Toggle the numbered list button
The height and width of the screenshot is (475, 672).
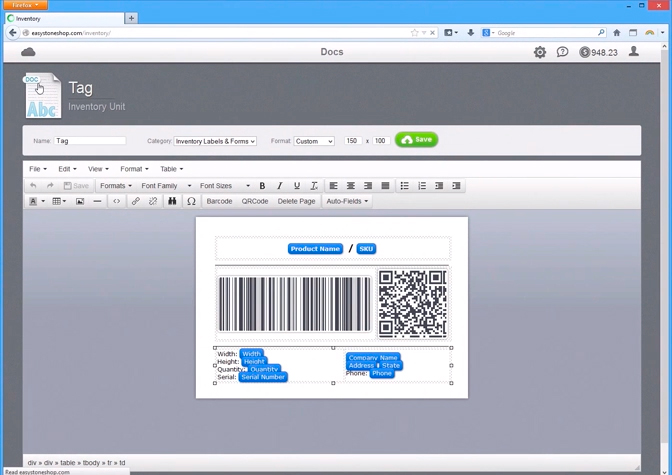pos(422,186)
